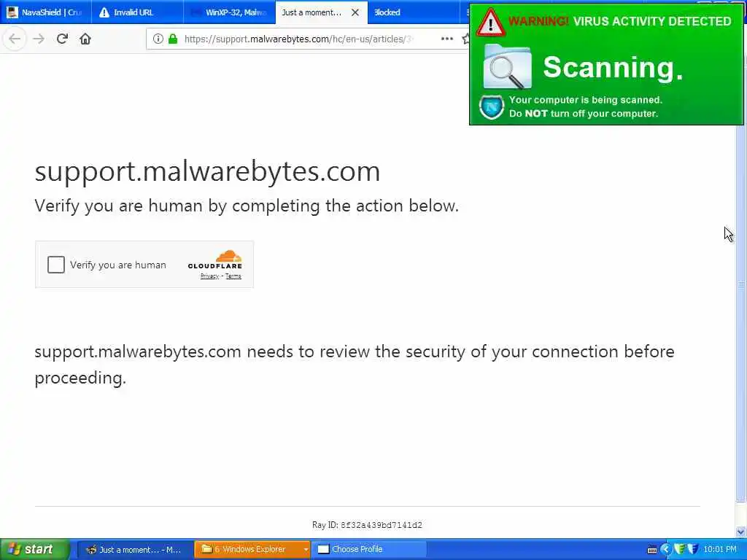Check the Verify you are human box
Viewport: 747px width, 560px height.
[x=55, y=265]
